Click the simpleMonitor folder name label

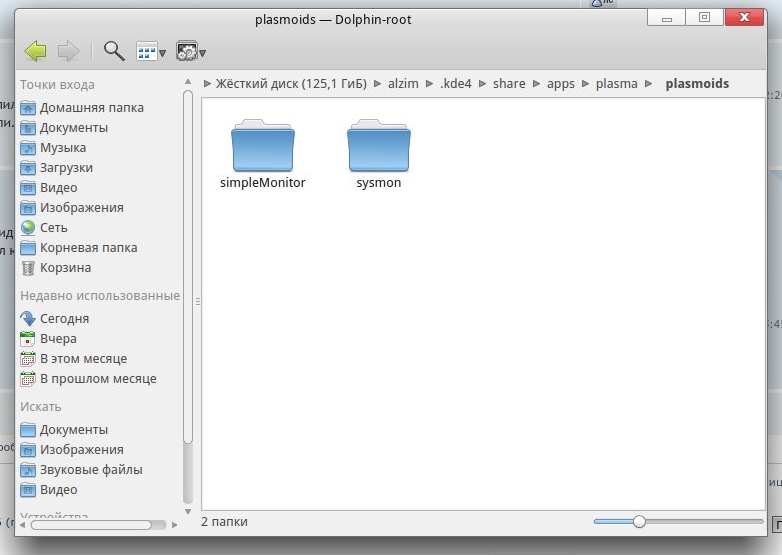pos(263,183)
